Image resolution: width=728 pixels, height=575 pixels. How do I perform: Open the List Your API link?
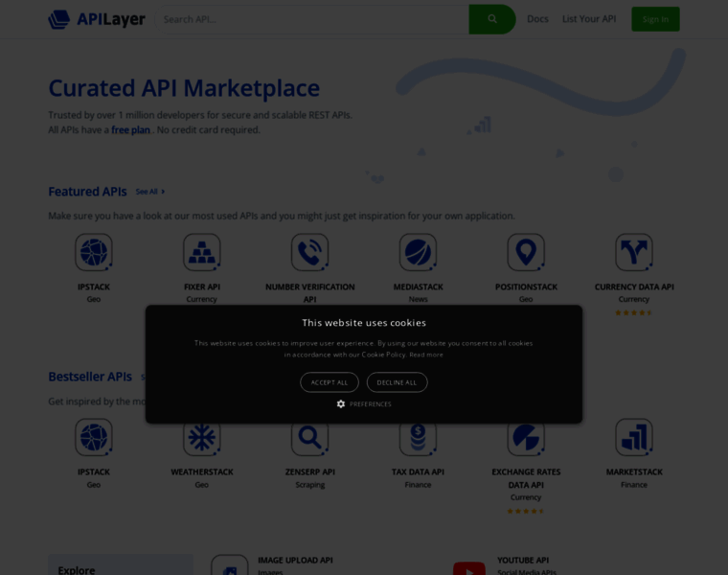589,19
